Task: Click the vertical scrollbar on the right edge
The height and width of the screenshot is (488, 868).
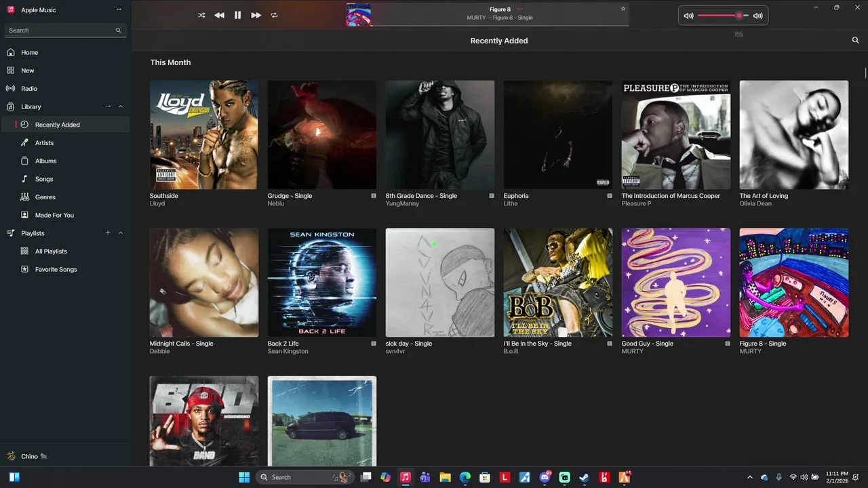Action: [865, 73]
